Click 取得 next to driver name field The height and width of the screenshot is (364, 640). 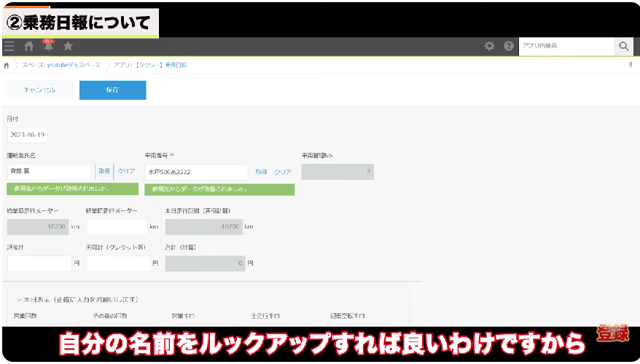[104, 172]
